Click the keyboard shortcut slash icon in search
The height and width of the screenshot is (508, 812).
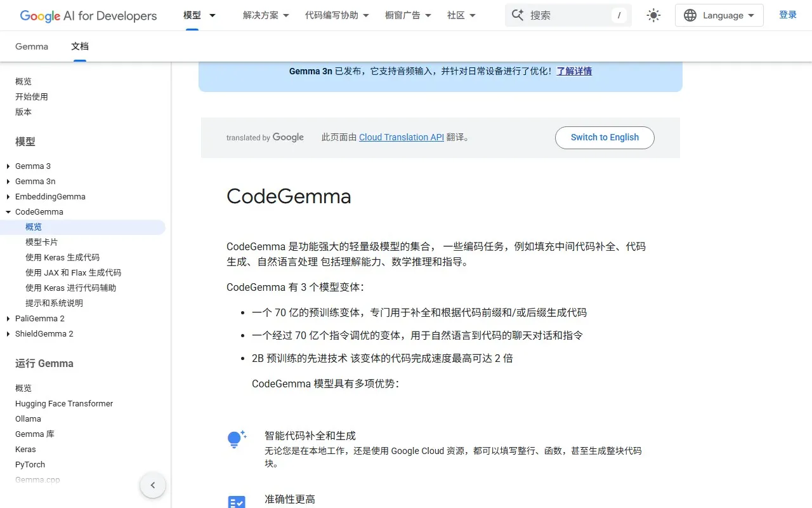pos(619,15)
